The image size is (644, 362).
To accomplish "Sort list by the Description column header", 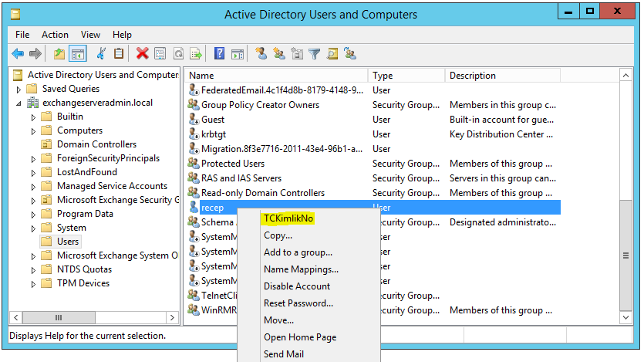I will click(502, 76).
